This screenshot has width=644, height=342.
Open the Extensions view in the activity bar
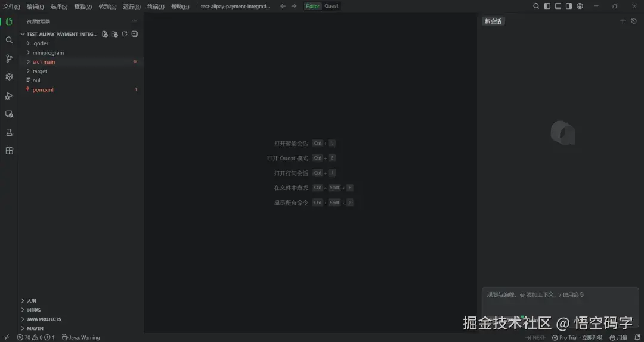(9, 151)
